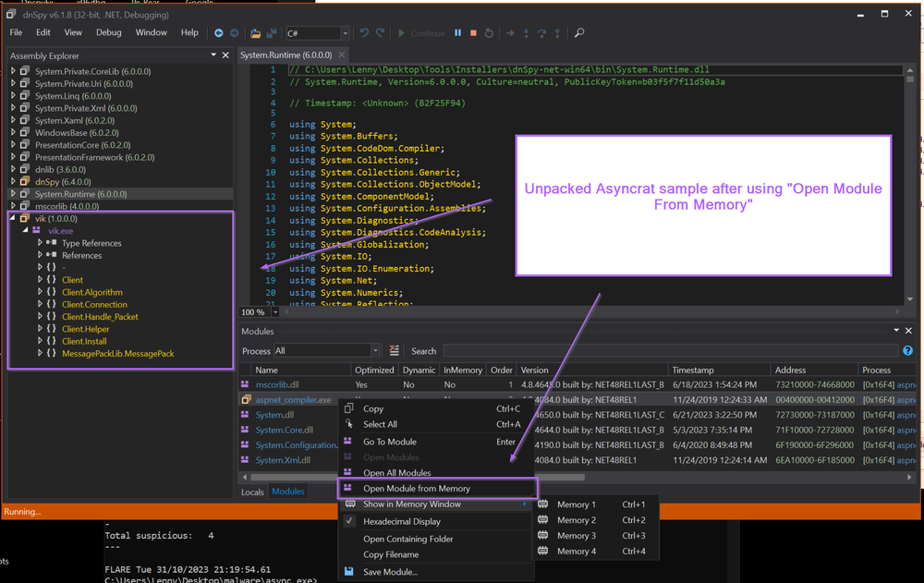Continue debugging with the green play icon

(x=403, y=32)
